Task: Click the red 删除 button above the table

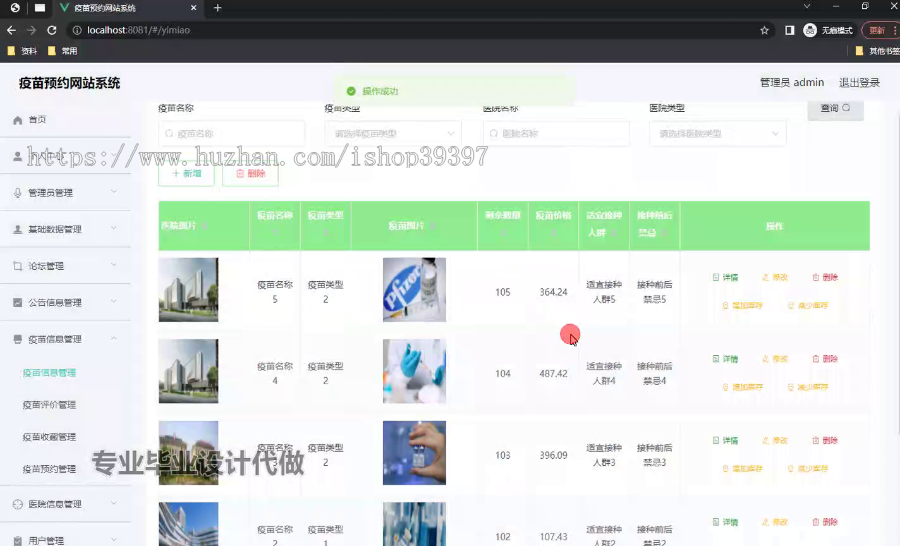Action: pos(250,173)
